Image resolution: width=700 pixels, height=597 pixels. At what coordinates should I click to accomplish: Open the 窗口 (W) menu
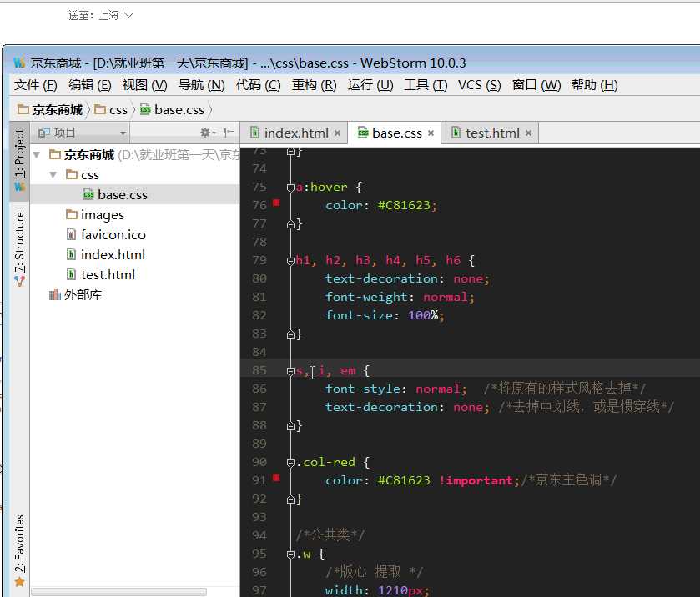click(x=536, y=85)
